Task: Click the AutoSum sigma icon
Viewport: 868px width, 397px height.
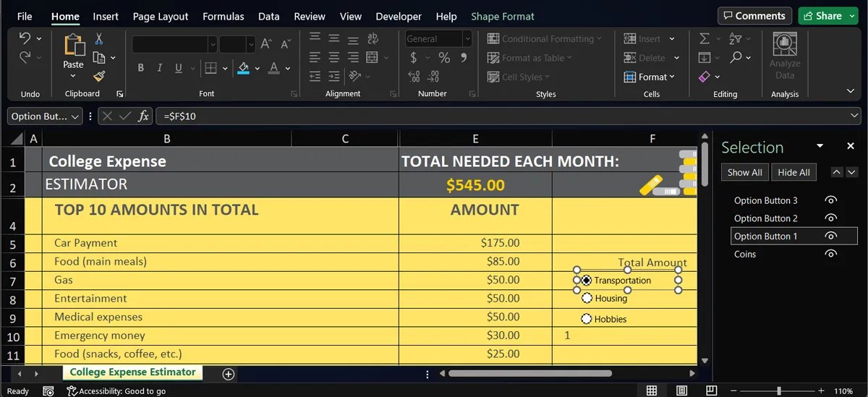Action: [705, 38]
